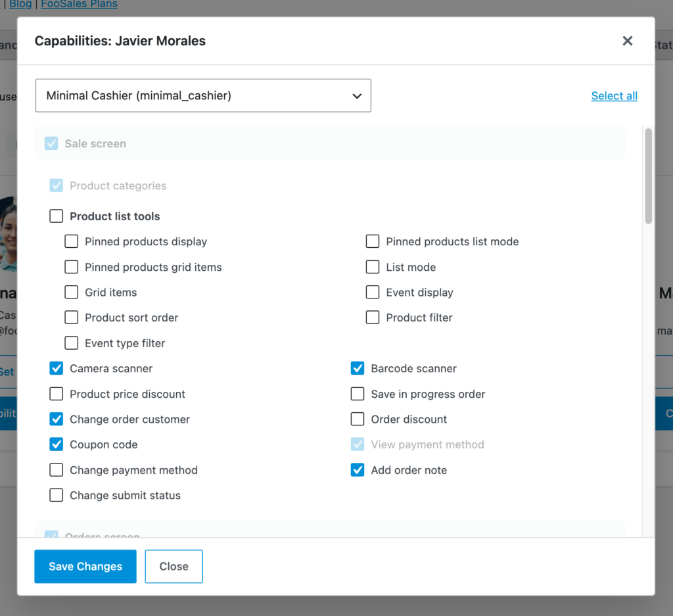Image resolution: width=673 pixels, height=616 pixels.
Task: Check the Event type filter option
Action: click(71, 343)
